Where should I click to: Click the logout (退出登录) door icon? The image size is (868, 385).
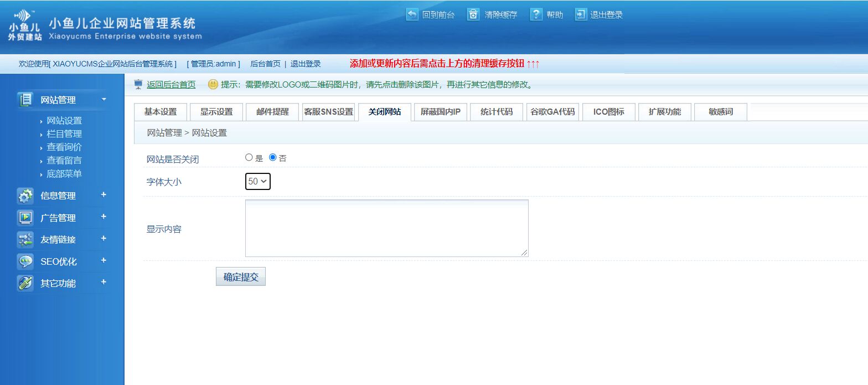pos(581,14)
